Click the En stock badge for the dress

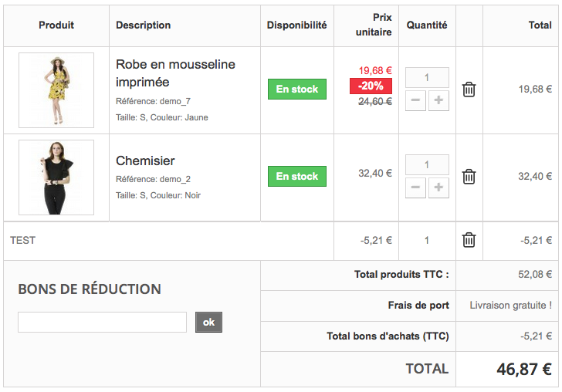(297, 90)
